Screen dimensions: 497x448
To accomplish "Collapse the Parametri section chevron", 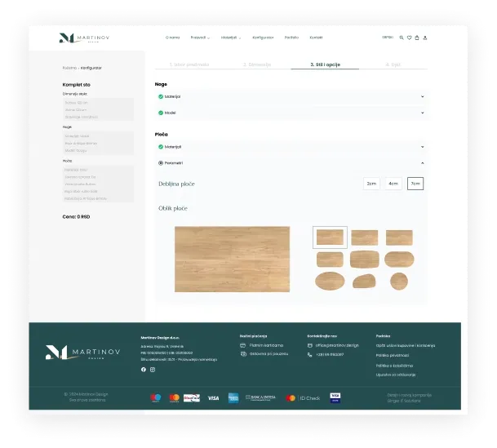I will pyautogui.click(x=423, y=163).
